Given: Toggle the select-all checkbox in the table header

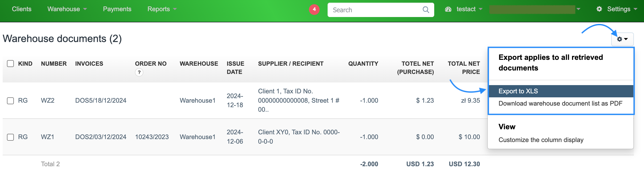Looking at the screenshot, I should (x=10, y=64).
